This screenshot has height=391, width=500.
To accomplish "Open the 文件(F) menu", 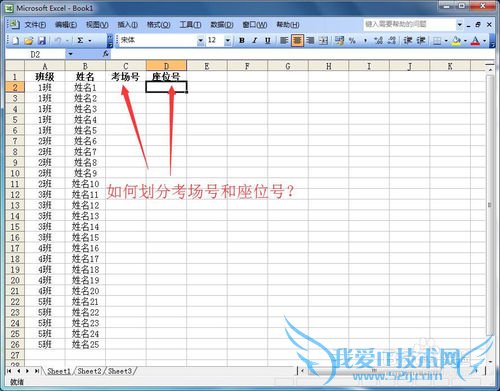I will tap(35, 25).
